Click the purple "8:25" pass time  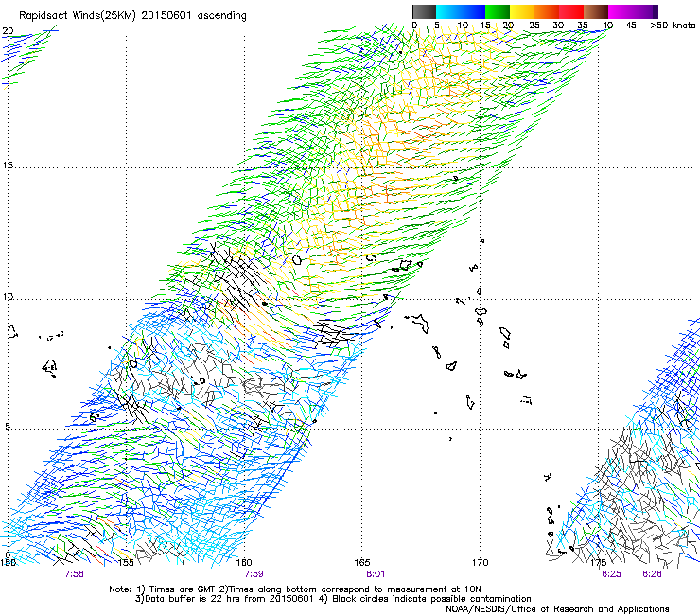click(x=611, y=574)
